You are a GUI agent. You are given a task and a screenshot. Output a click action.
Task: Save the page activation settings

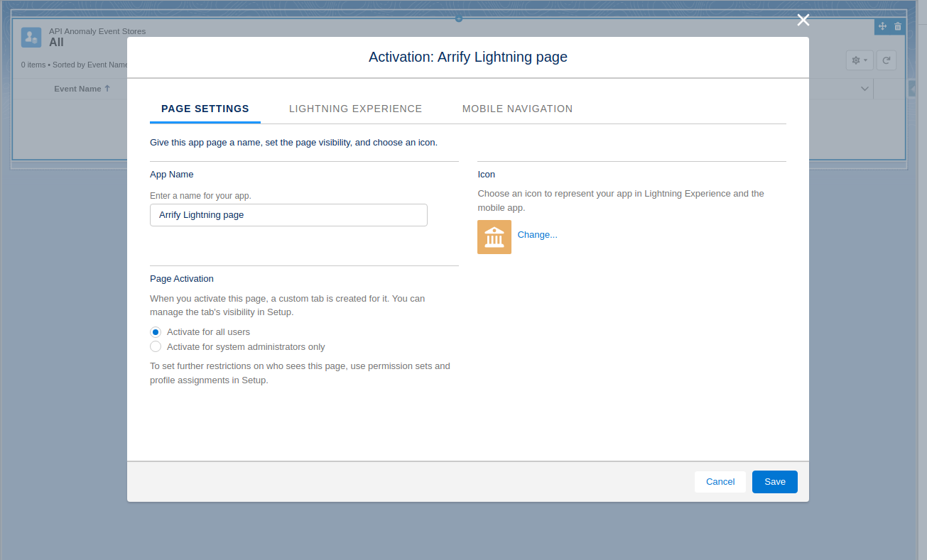click(775, 482)
